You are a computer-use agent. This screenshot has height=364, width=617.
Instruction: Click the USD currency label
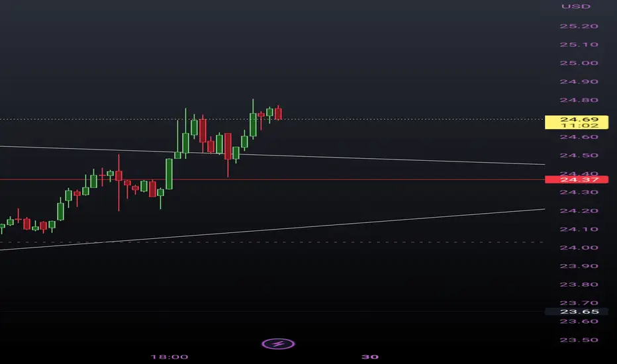576,7
